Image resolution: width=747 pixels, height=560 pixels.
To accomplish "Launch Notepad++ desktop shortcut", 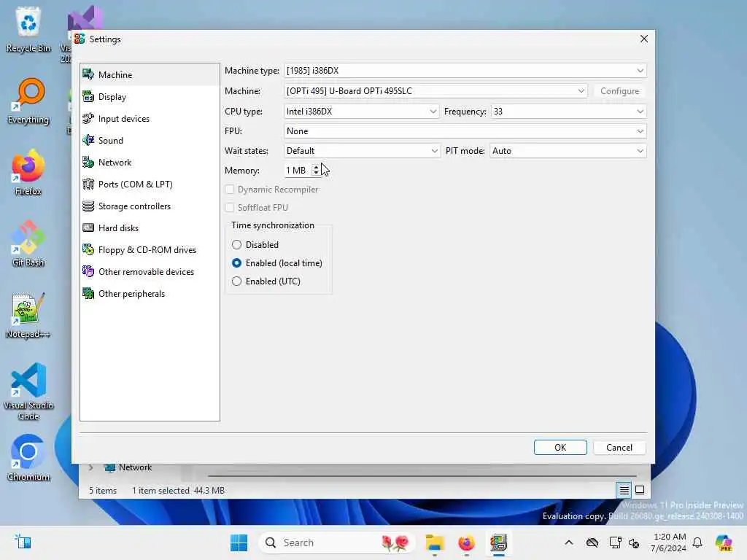I will pyautogui.click(x=28, y=315).
